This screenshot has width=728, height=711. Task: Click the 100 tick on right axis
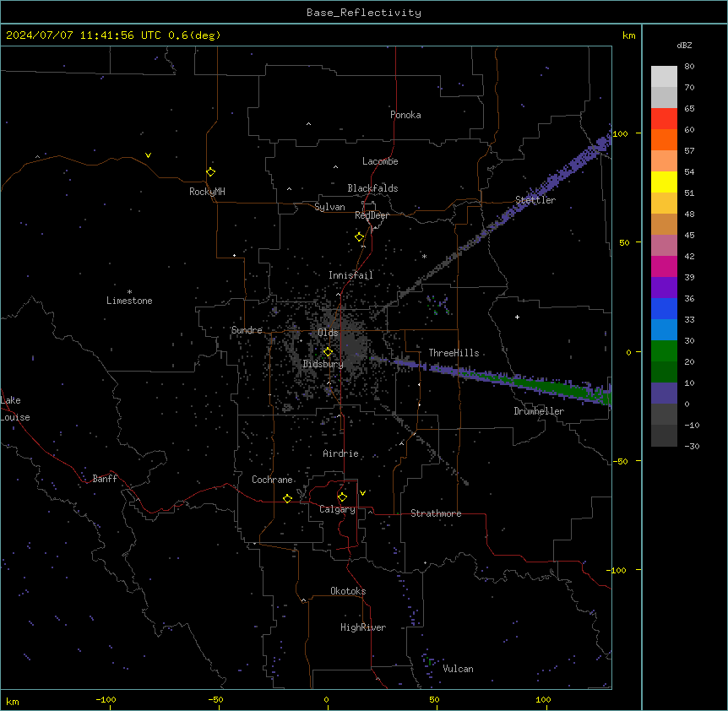pyautogui.click(x=620, y=133)
